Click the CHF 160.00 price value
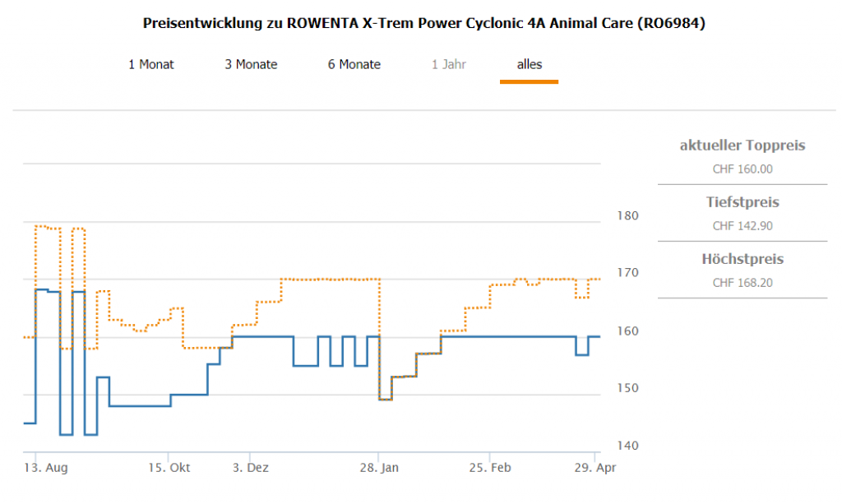This screenshot has width=842, height=504. 742,169
